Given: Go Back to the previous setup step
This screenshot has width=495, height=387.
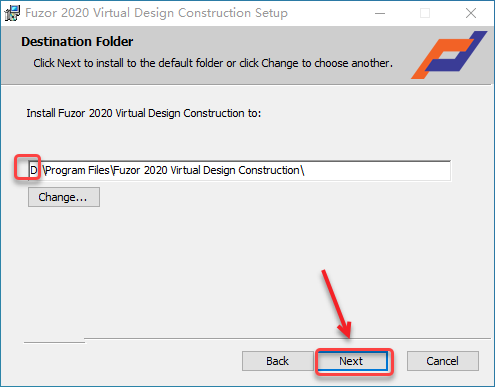Looking at the screenshot, I should point(277,361).
